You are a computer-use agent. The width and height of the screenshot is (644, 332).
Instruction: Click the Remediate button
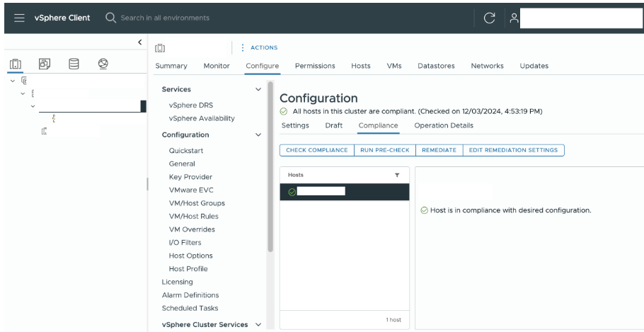pos(438,150)
